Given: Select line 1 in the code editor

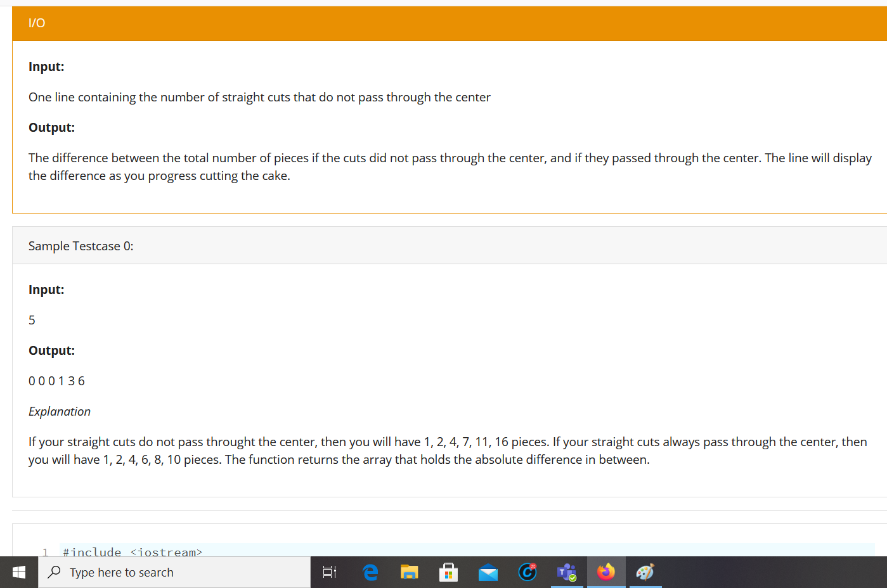Looking at the screenshot, I should pyautogui.click(x=45, y=552).
